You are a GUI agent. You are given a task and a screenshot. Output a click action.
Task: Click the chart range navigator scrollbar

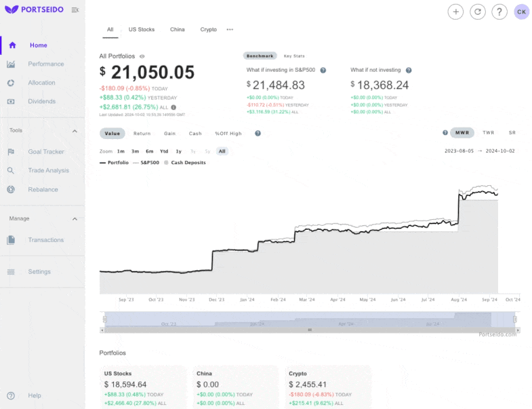tap(309, 330)
